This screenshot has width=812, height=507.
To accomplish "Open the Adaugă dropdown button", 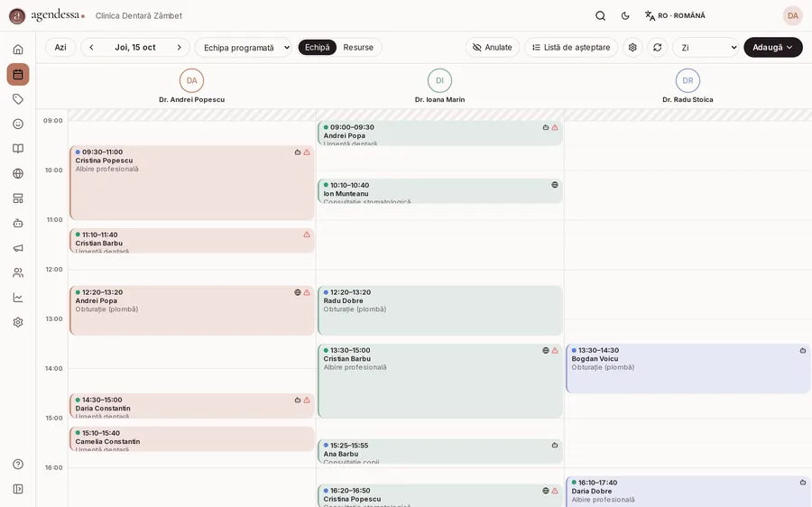I will (x=773, y=47).
